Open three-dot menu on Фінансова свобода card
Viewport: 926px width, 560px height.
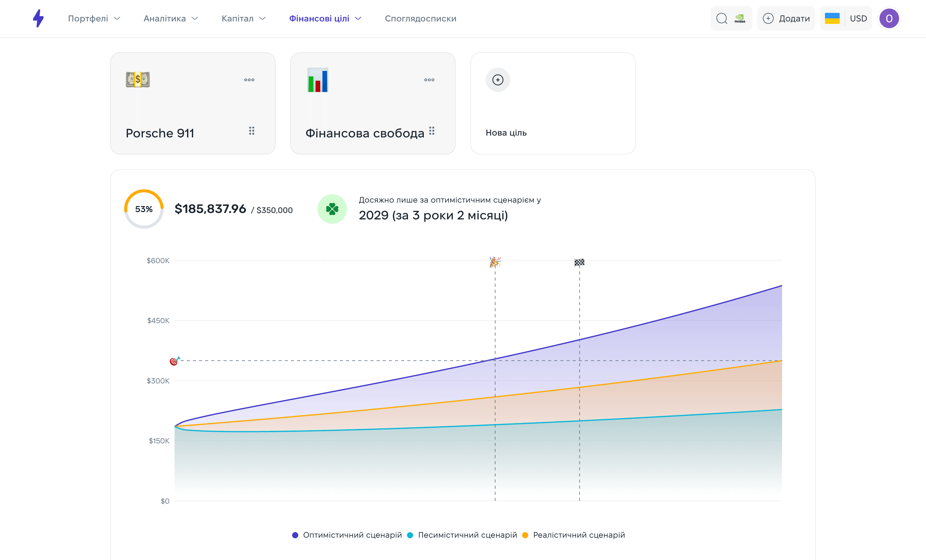click(429, 80)
